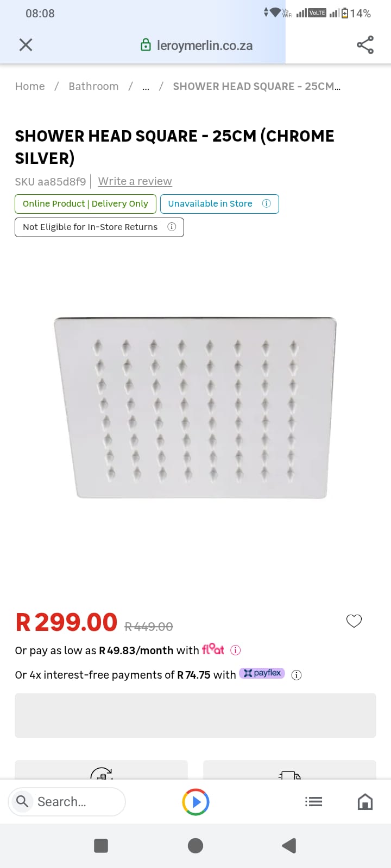Tap the colorful play button icon
This screenshot has height=868, width=391.
(x=195, y=802)
